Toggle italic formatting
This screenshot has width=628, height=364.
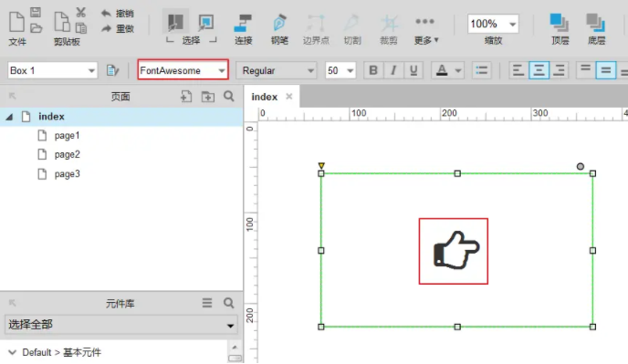[393, 70]
